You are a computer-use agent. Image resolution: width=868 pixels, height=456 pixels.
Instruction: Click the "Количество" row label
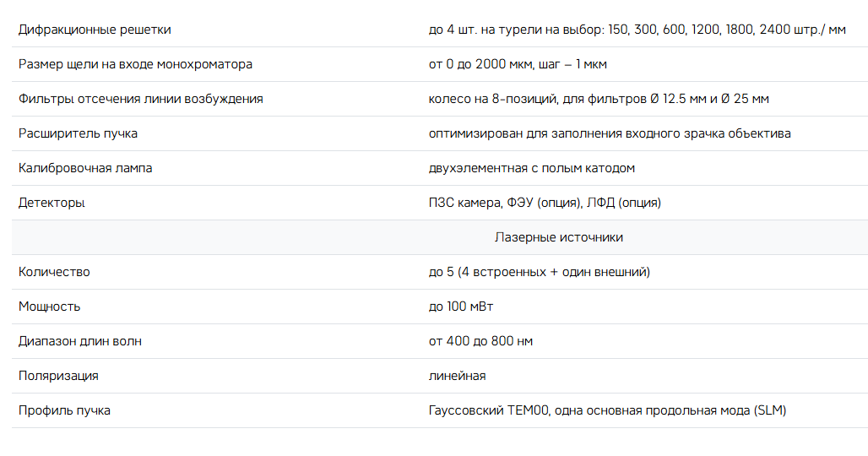click(54, 272)
